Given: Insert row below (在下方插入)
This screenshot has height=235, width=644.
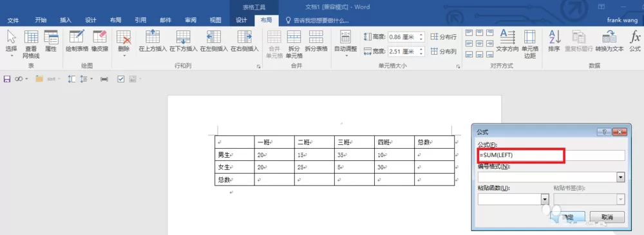Looking at the screenshot, I should (x=183, y=41).
